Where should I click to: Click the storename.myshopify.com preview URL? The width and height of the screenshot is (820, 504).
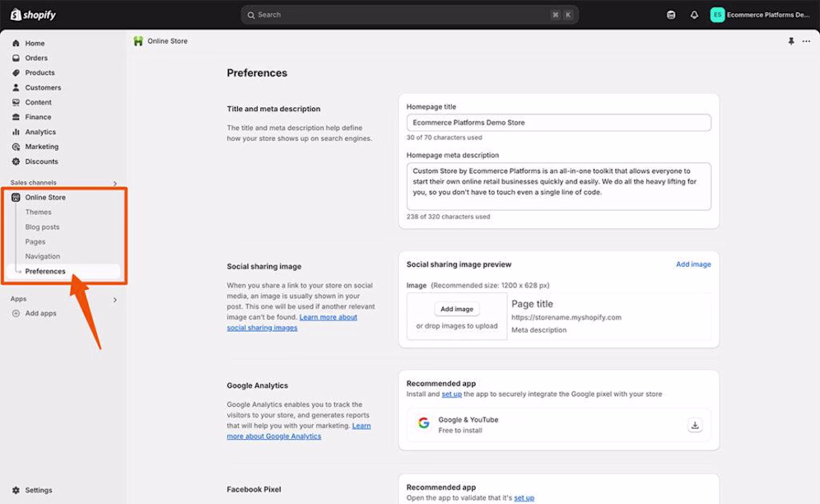tap(567, 318)
